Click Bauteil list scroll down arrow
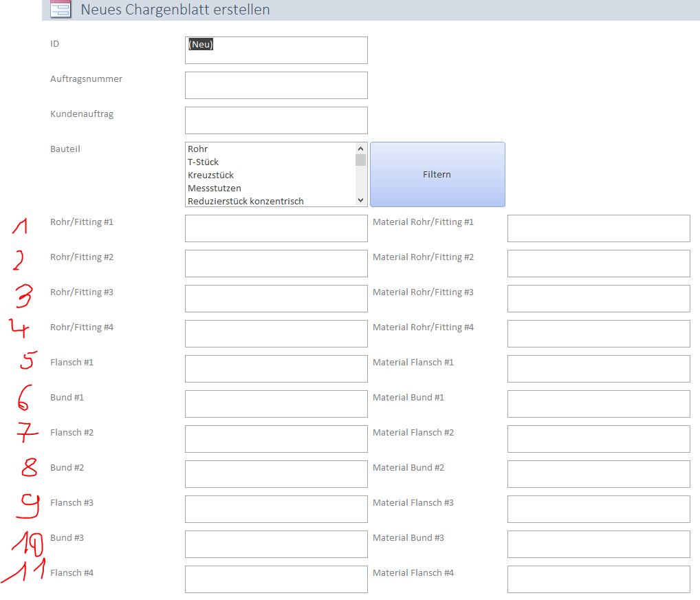Image resolution: width=700 pixels, height=600 pixels. click(361, 201)
